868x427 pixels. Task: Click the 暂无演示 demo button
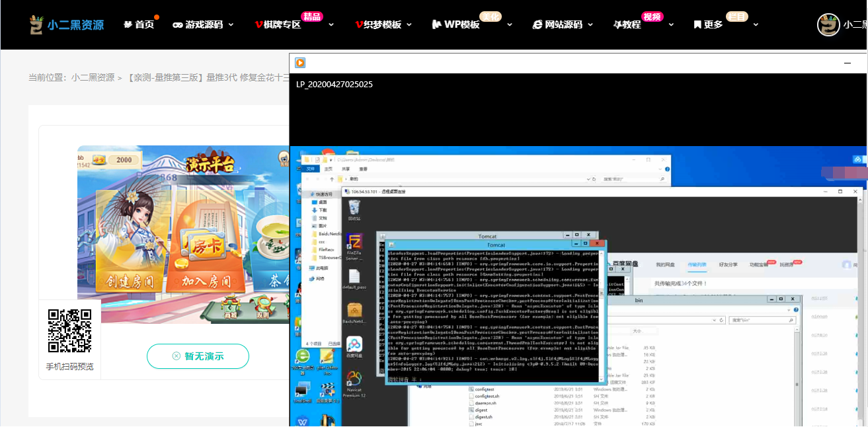[198, 356]
